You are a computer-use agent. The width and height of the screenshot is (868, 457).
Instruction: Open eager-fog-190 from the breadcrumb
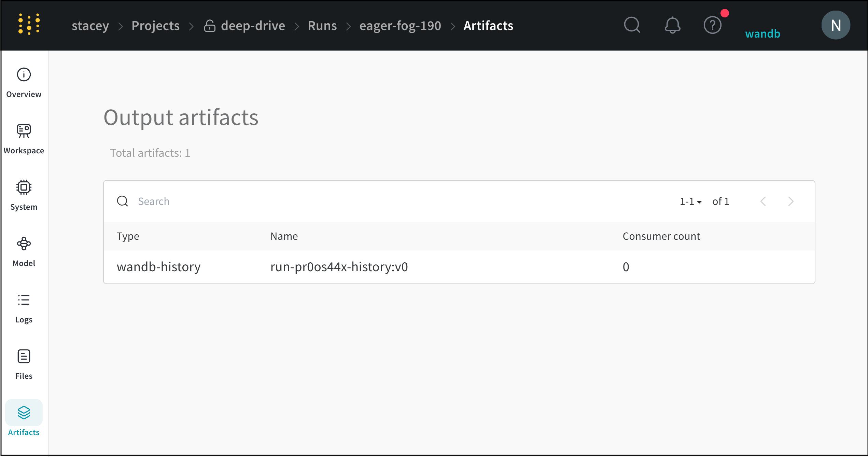(x=401, y=25)
